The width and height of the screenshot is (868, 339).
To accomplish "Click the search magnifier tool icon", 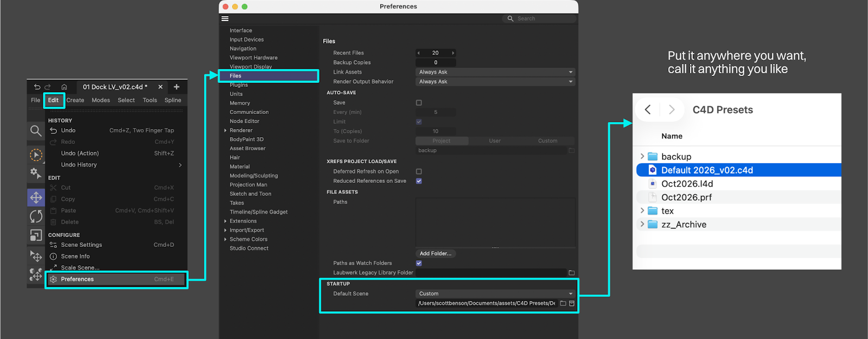I will click(36, 131).
